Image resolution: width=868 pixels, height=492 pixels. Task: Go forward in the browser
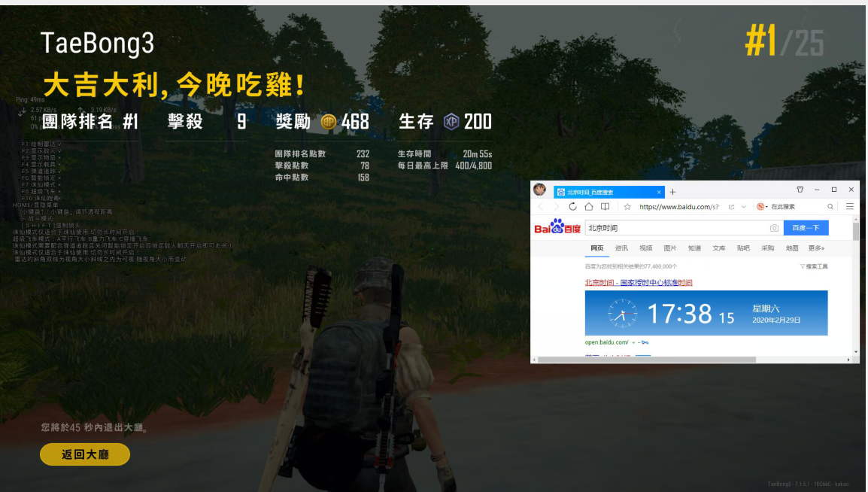557,206
